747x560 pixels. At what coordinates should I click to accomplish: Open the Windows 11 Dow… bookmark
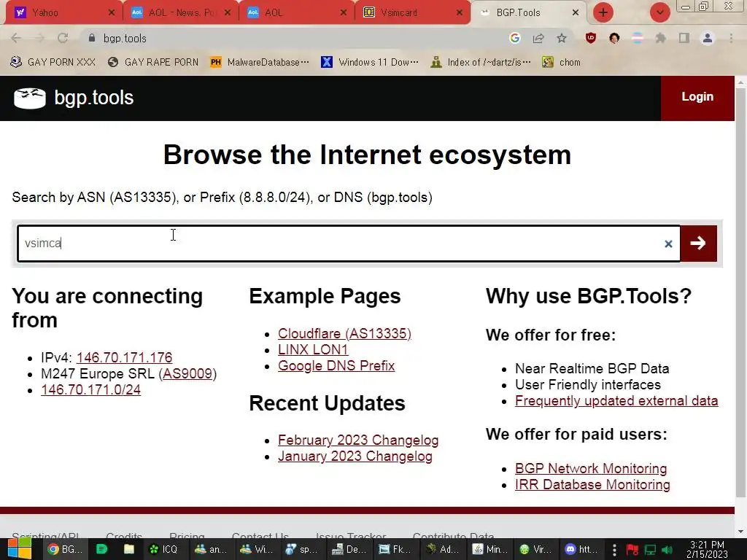370,63
